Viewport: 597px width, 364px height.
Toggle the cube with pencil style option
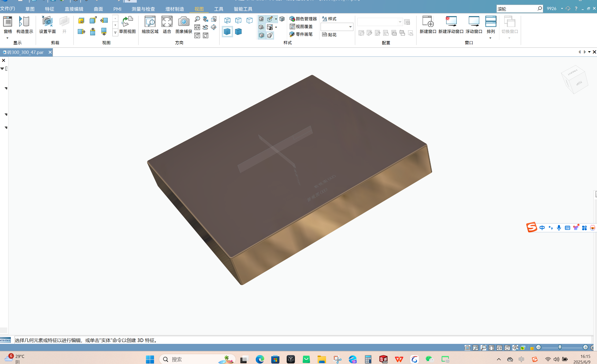click(x=270, y=19)
